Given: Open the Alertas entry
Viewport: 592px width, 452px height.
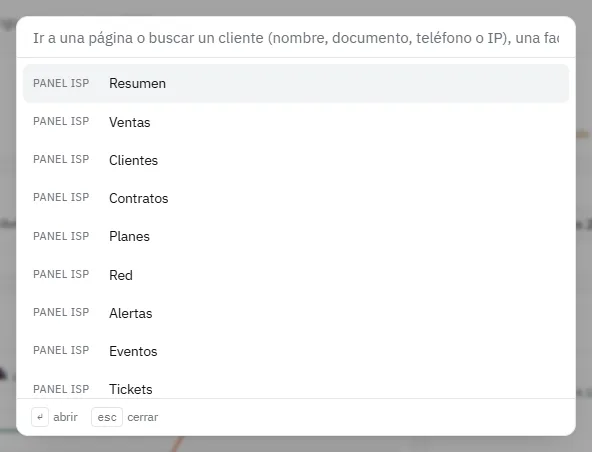Looking at the screenshot, I should [296, 313].
